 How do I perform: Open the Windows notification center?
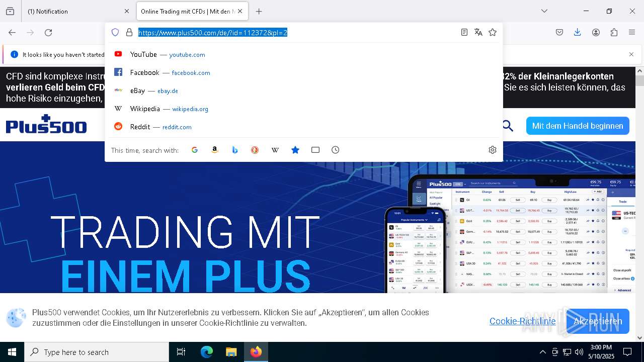(x=627, y=352)
